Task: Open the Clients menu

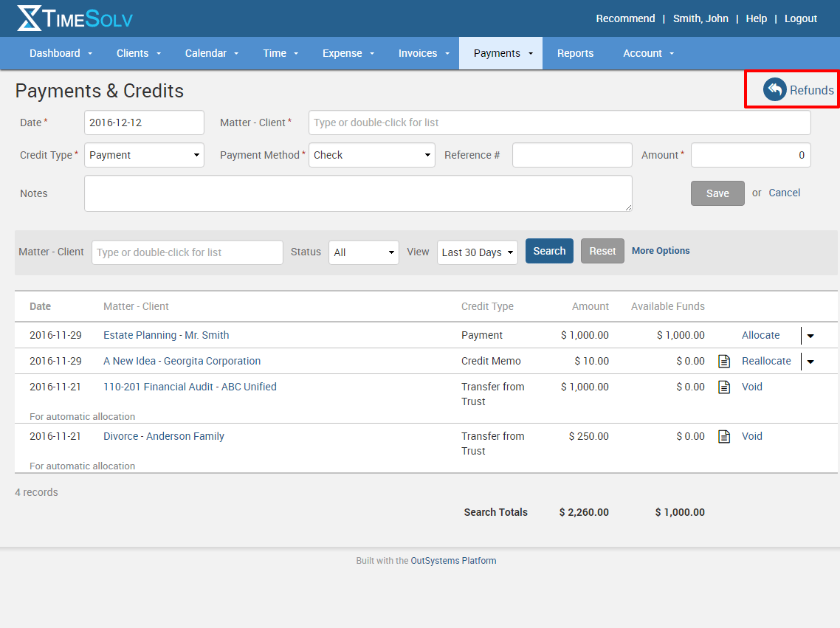Action: [x=134, y=53]
